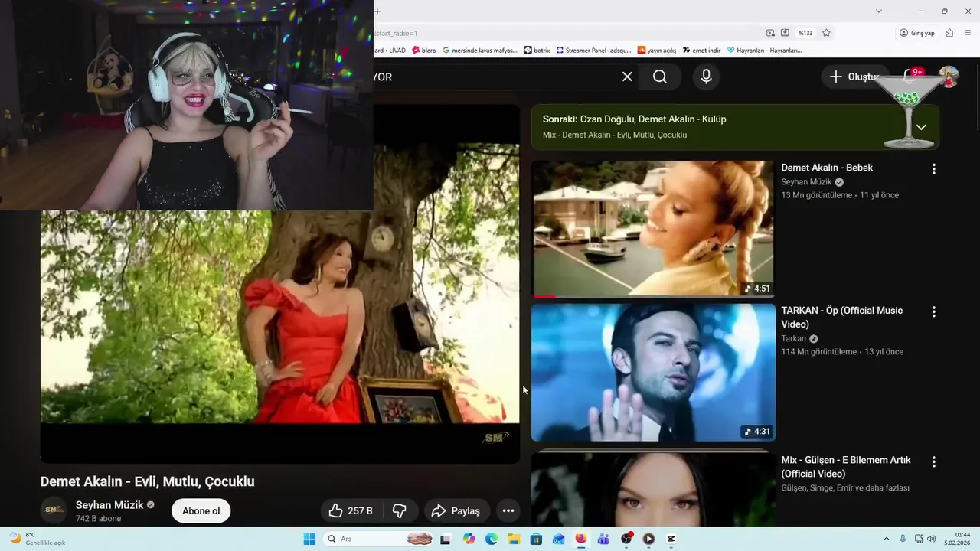The width and height of the screenshot is (980, 551).
Task: Open the Firefox hamburger application menu
Action: point(969,33)
